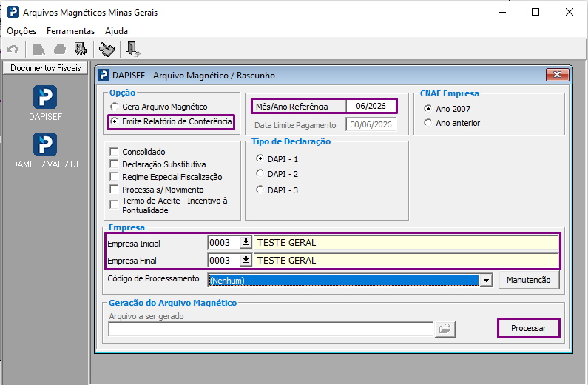Click Empresa Final code field 0003
The height and width of the screenshot is (385, 588).
pos(224,260)
